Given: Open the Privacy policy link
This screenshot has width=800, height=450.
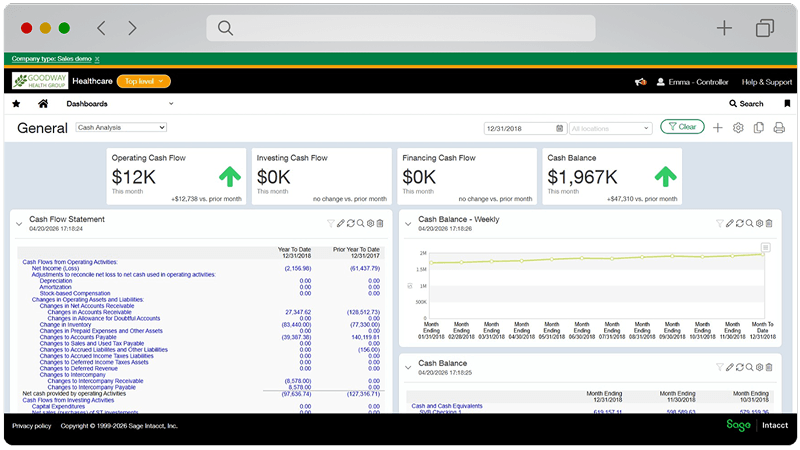Looking at the screenshot, I should [32, 426].
